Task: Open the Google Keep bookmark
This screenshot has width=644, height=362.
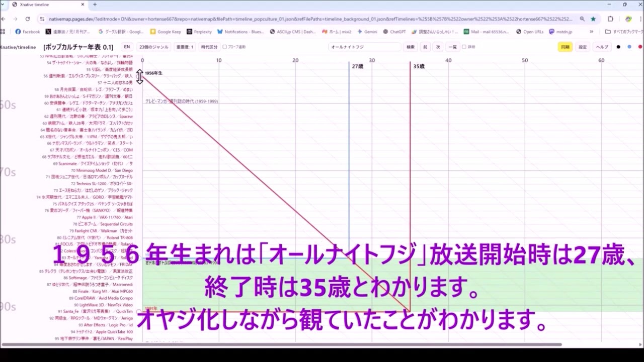Action: 165,31
